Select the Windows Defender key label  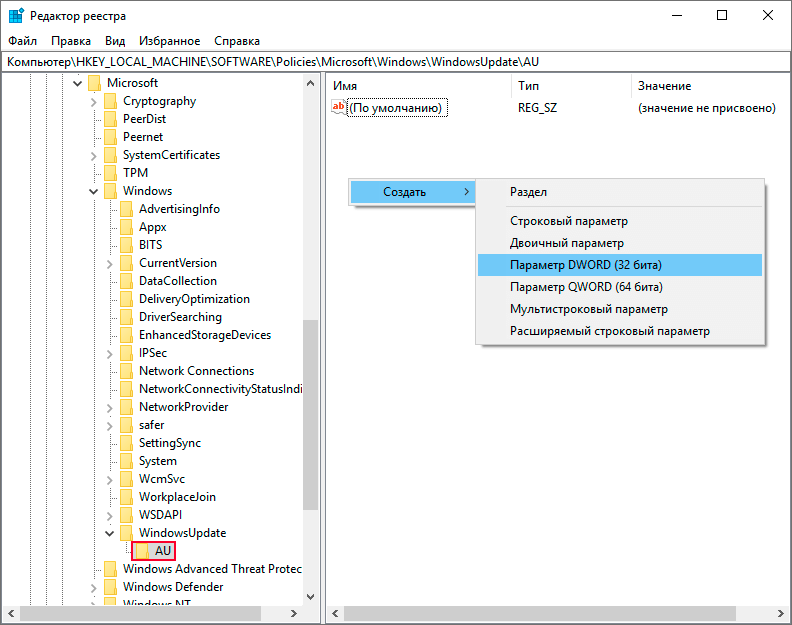tap(173, 587)
